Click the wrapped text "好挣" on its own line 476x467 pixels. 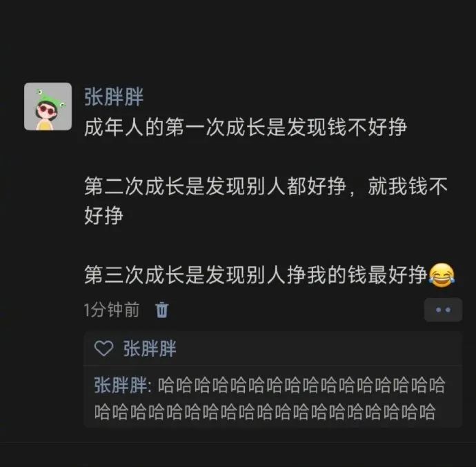(103, 215)
